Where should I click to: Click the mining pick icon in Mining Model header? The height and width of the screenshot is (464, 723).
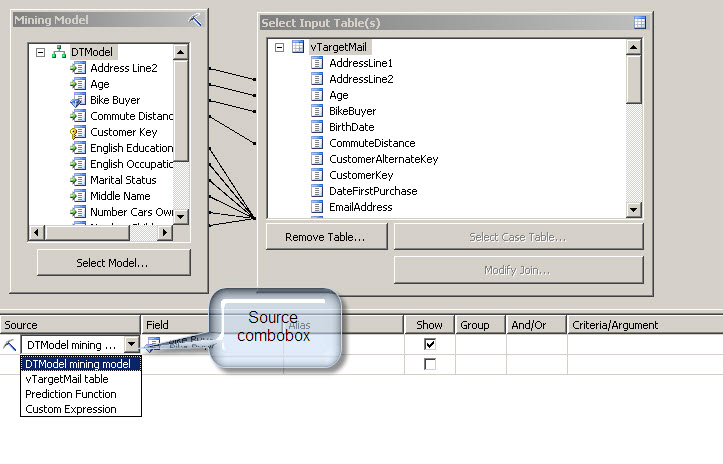[195, 20]
